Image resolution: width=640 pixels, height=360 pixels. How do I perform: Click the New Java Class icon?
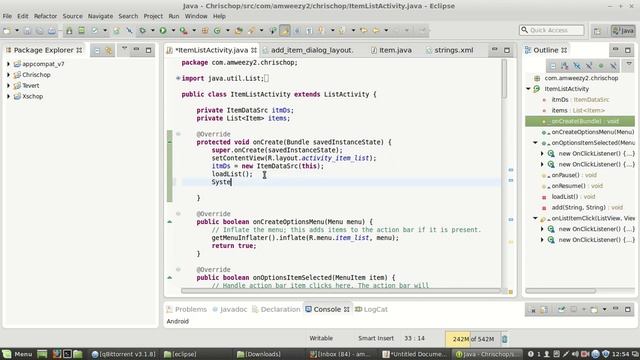click(217, 31)
